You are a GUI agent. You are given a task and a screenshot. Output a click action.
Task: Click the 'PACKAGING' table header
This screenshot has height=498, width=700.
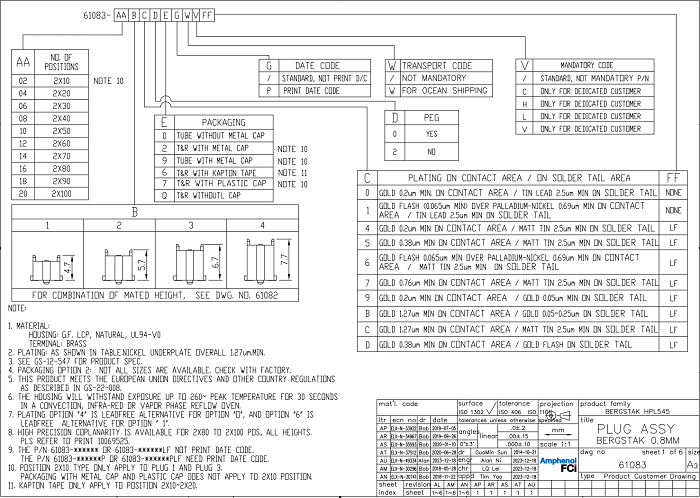[x=224, y=122]
